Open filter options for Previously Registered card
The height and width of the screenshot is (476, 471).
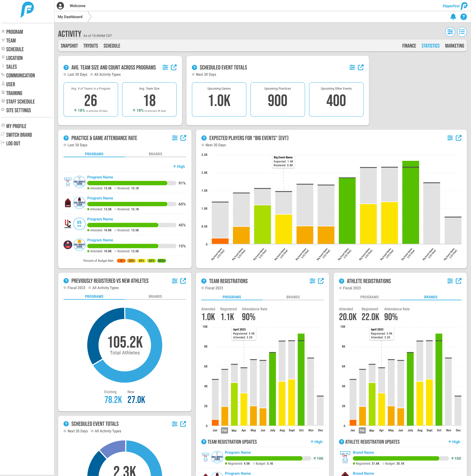(174, 281)
